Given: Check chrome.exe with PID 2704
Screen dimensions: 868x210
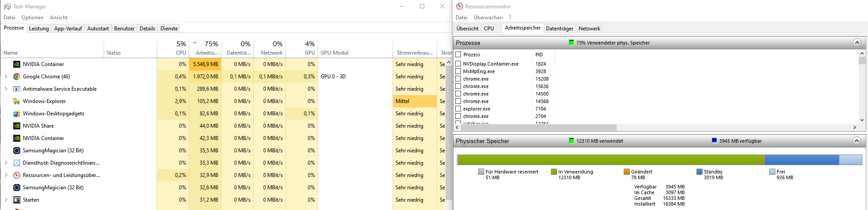Looking at the screenshot, I should point(458,116).
